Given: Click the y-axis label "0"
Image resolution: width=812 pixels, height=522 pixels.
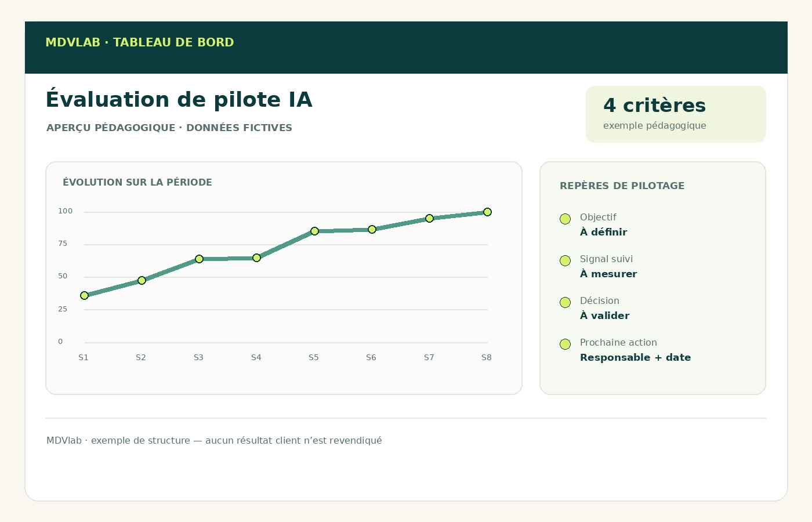Looking at the screenshot, I should click(60, 342).
